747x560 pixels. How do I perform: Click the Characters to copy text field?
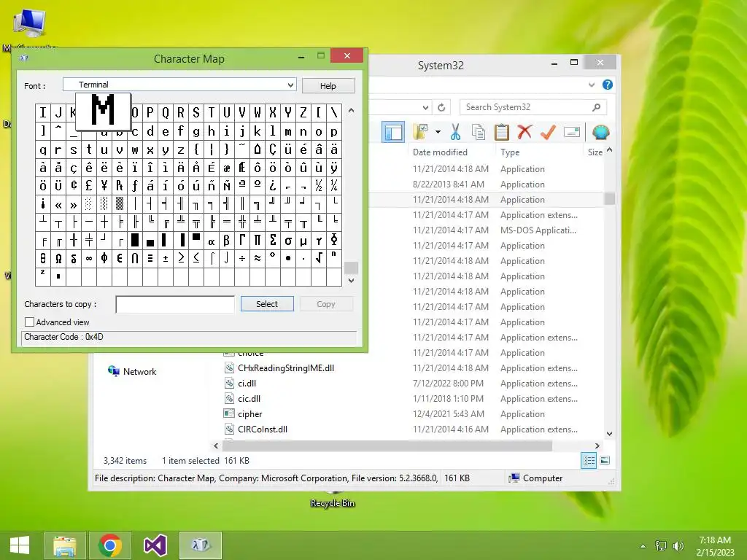tap(175, 304)
